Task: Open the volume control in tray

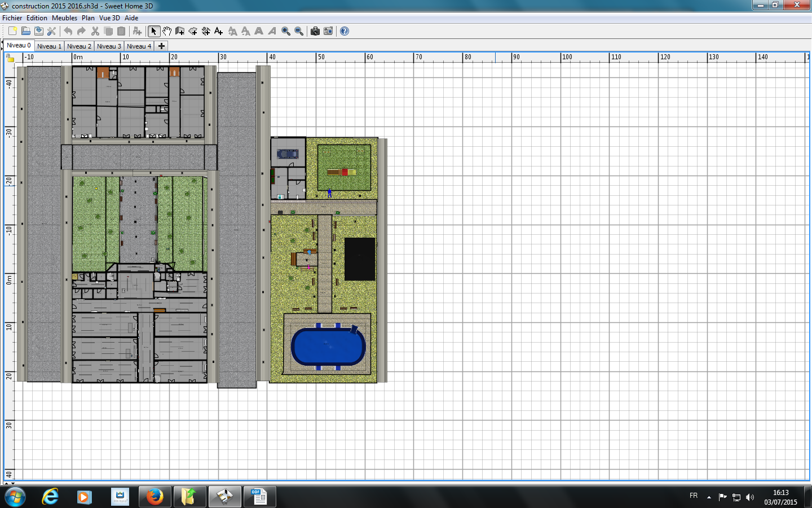Action: coord(750,497)
